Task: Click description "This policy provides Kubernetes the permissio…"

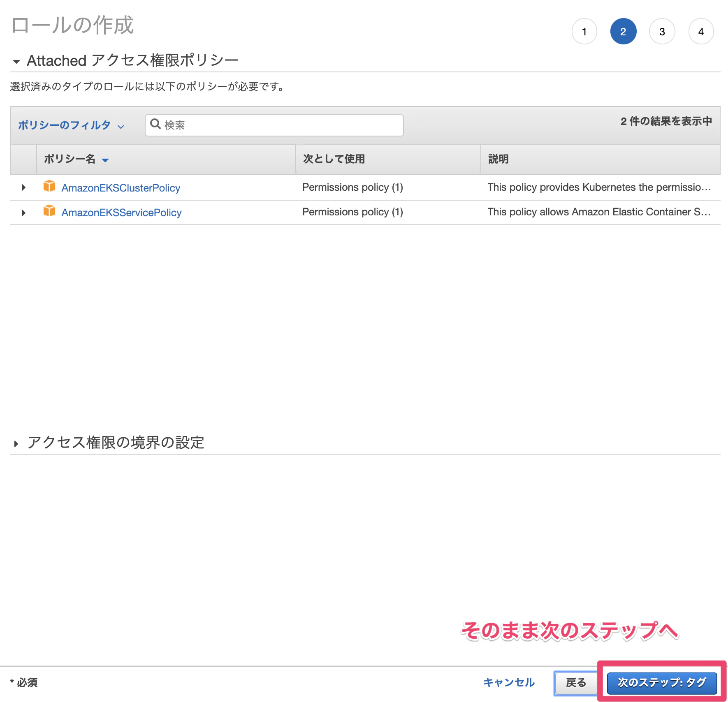Action: [x=599, y=187]
